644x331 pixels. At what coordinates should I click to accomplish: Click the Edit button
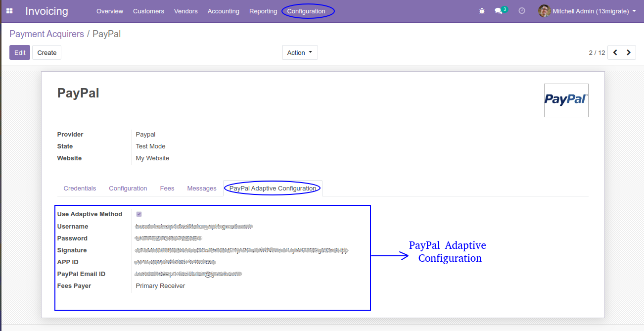20,52
